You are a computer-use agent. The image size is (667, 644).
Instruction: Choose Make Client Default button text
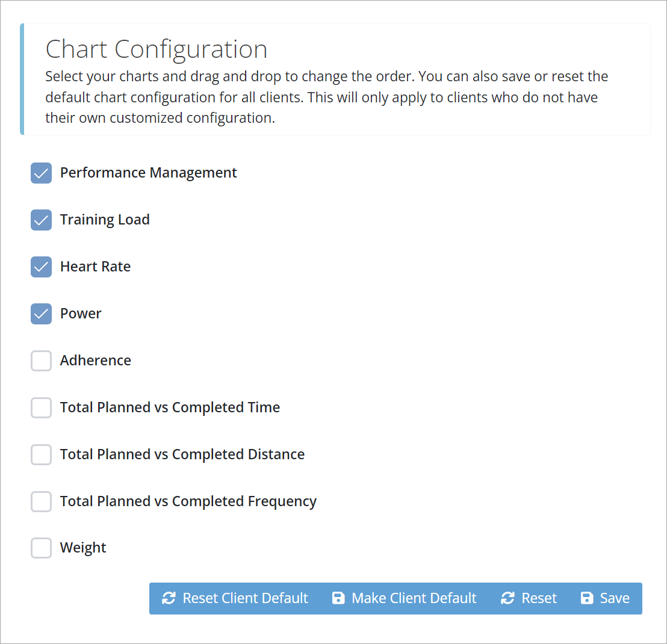coord(414,598)
